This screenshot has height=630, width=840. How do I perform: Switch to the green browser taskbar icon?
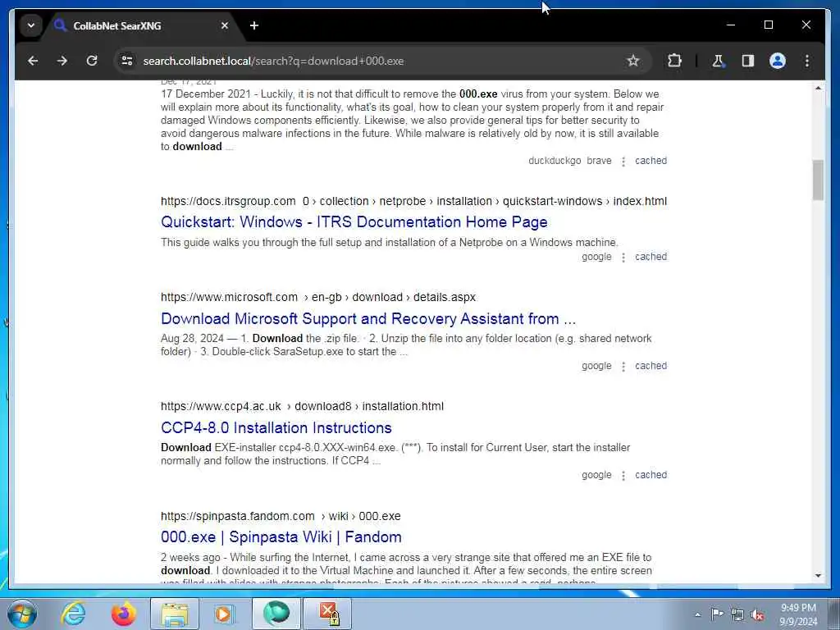click(x=276, y=614)
